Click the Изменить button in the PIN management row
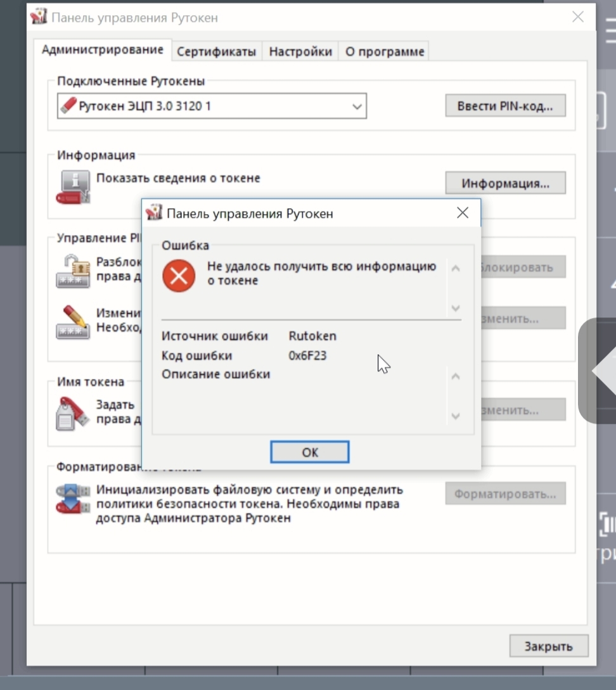 (523, 318)
